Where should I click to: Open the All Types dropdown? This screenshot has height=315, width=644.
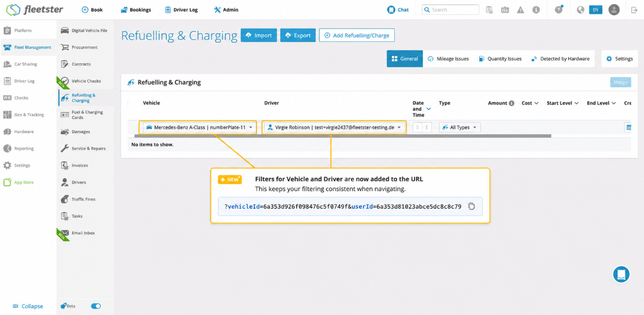[x=459, y=127]
